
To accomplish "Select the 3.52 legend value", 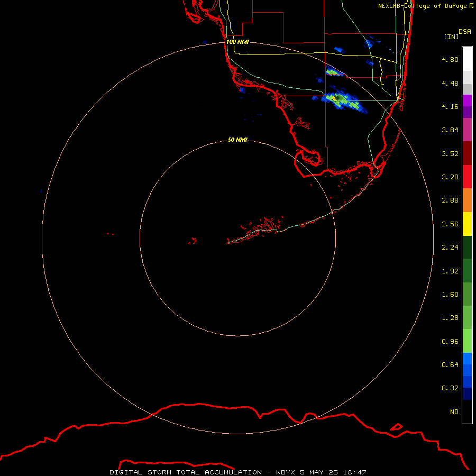I will [450, 153].
